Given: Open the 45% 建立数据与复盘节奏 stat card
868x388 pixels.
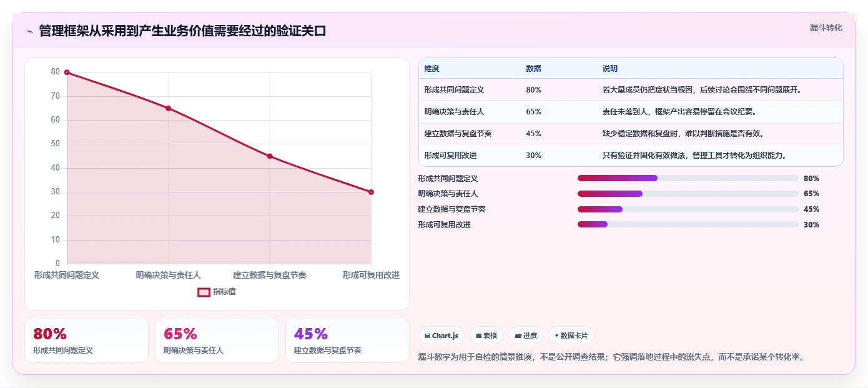Looking at the screenshot, I should point(347,340).
